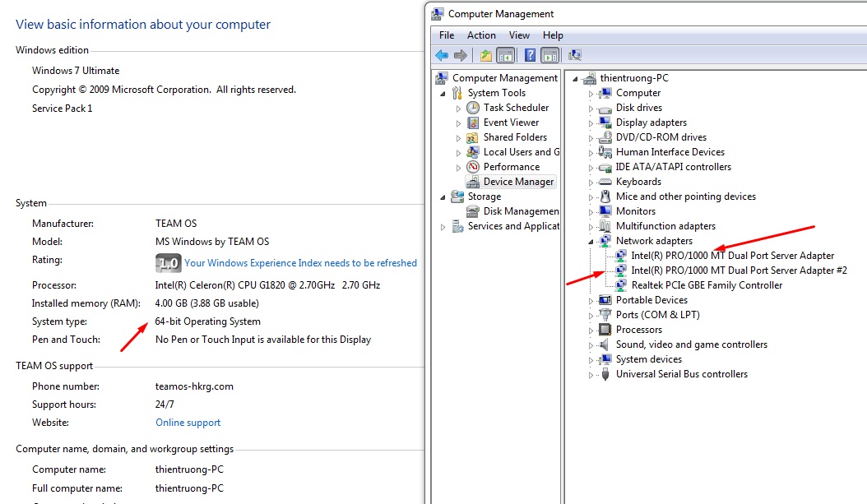This screenshot has height=504, width=867.
Task: Select Intel PRO/1000 MT Adapter #2
Action: coord(739,270)
